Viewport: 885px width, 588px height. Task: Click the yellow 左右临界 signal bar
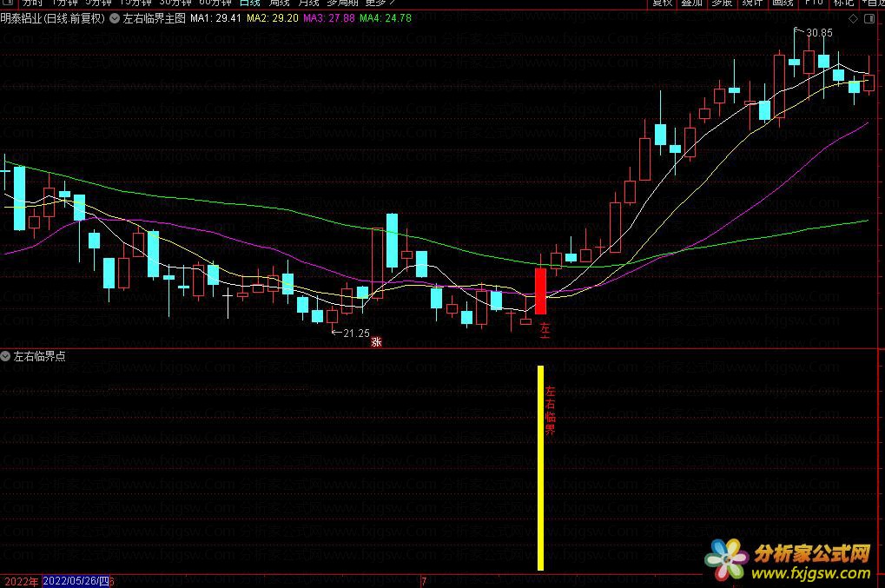point(541,468)
